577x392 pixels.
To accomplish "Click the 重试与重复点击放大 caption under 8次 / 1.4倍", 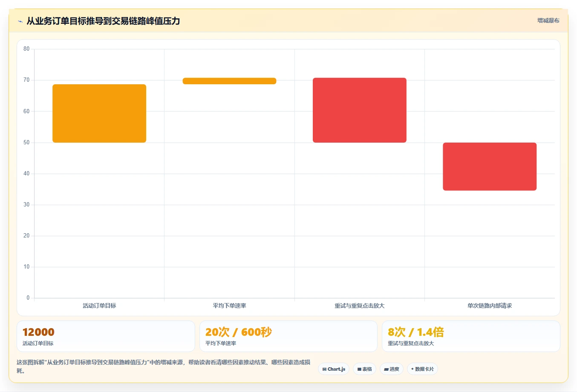I will 411,343.
